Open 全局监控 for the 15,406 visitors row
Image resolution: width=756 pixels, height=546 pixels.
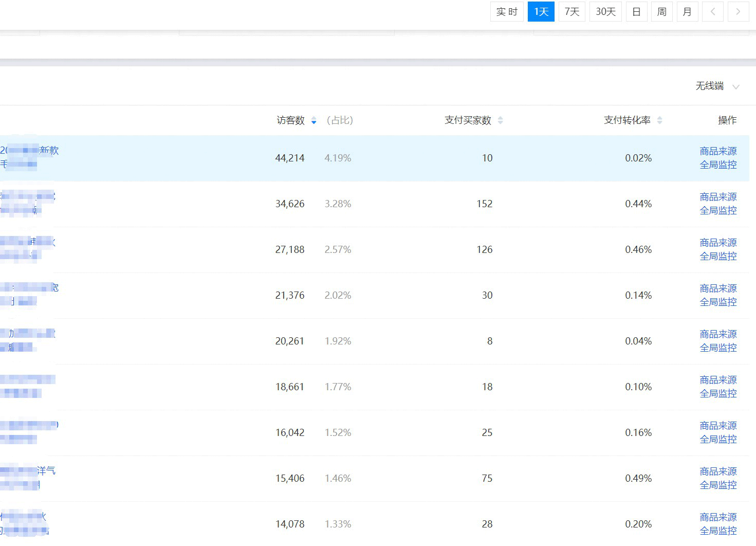click(x=718, y=485)
